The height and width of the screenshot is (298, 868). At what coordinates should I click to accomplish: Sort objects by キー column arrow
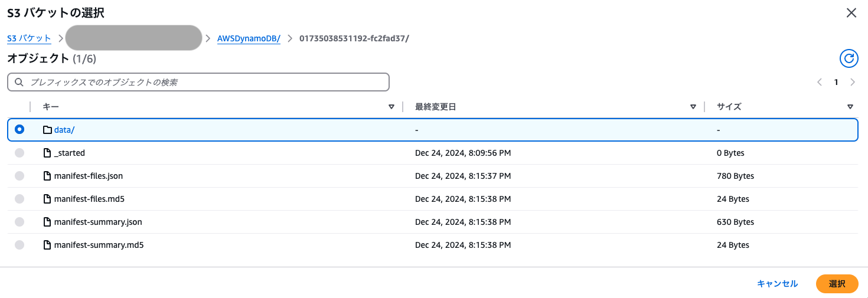click(391, 107)
